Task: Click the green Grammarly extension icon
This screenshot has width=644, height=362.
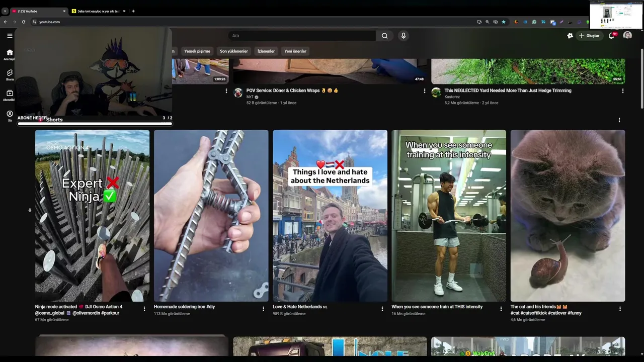Action: click(534, 22)
